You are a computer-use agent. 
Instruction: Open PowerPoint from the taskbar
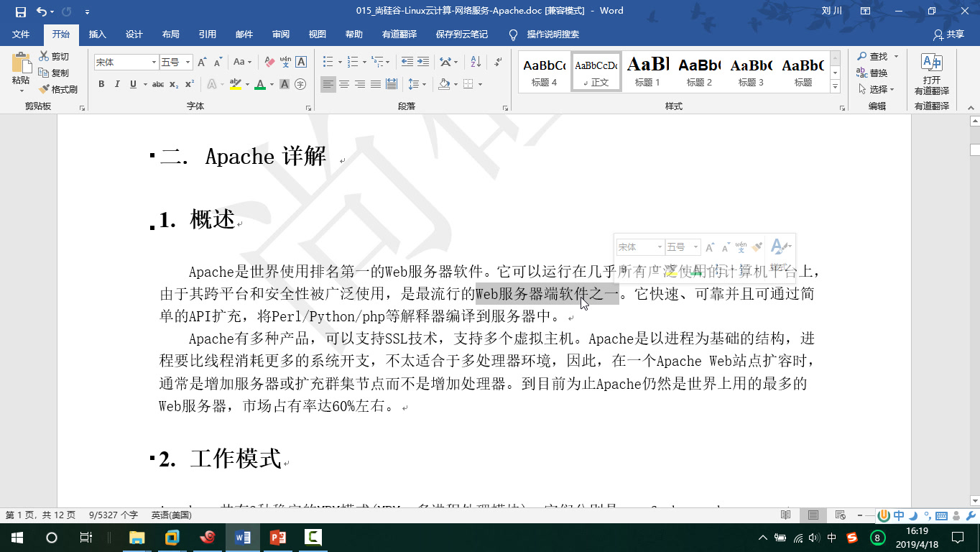pyautogui.click(x=278, y=538)
